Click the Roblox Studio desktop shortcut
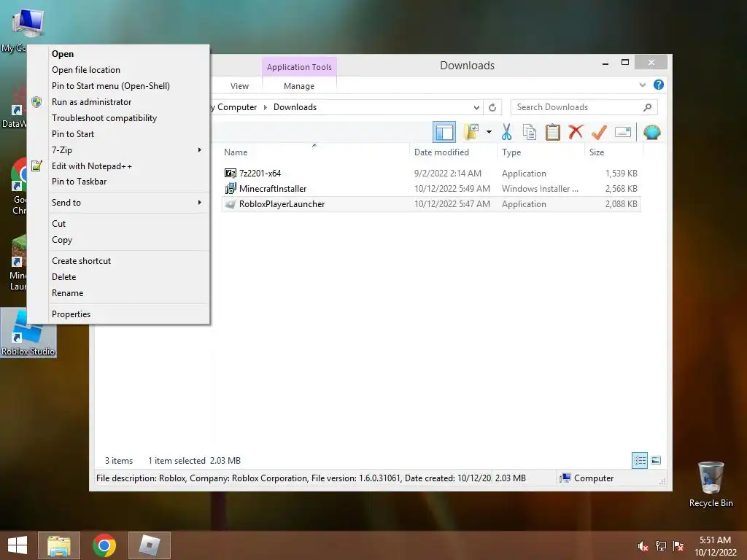Screen dimensions: 747x560 click(x=28, y=332)
